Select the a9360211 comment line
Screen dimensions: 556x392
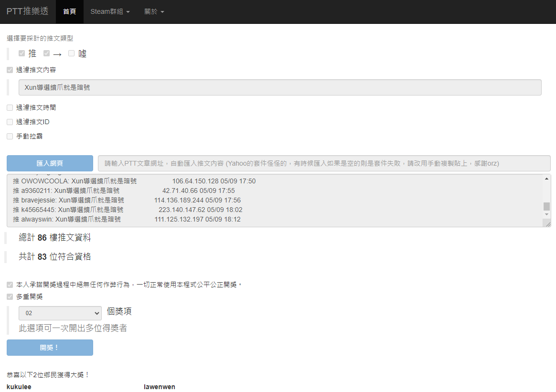tap(124, 191)
